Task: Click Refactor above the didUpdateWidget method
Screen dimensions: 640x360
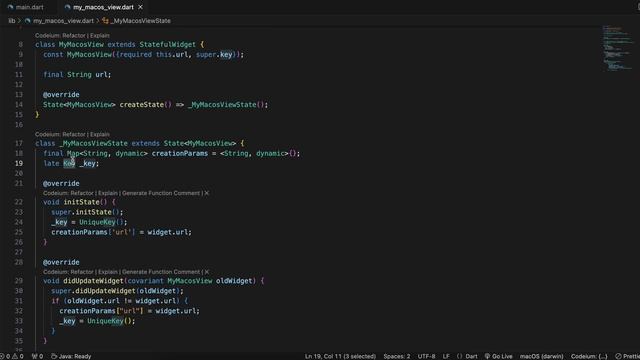Action: [82, 272]
